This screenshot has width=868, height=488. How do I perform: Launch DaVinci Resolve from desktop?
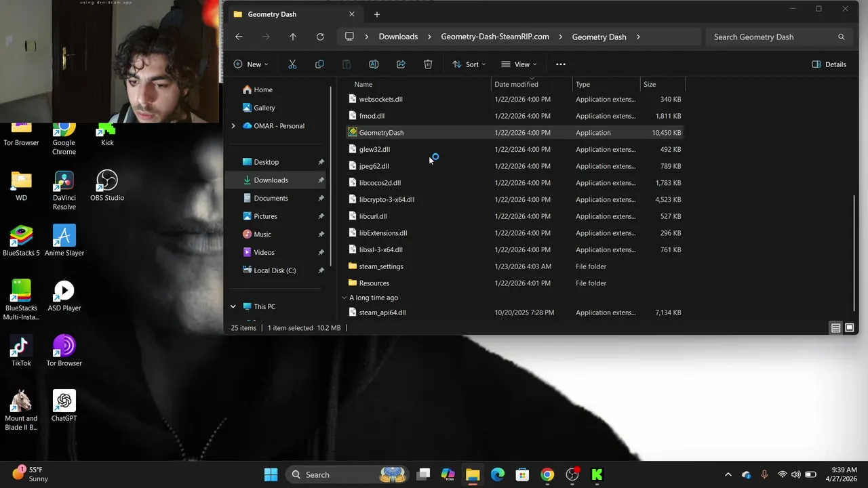tap(64, 190)
